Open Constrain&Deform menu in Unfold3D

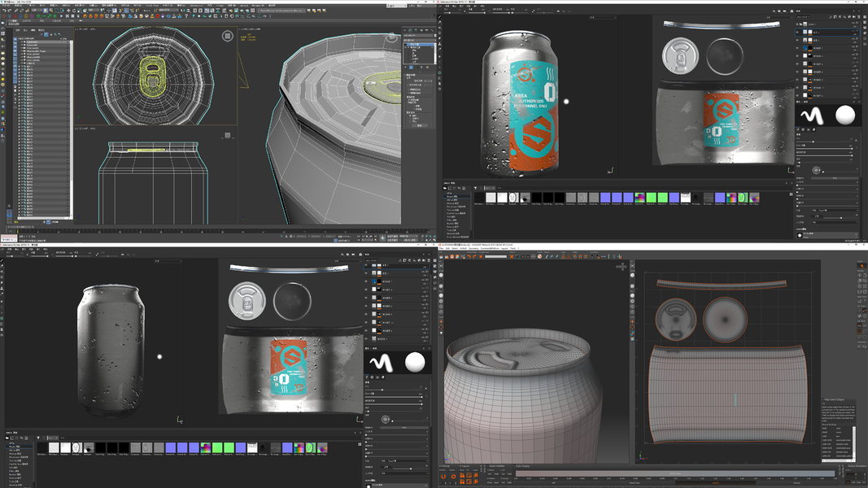point(491,248)
